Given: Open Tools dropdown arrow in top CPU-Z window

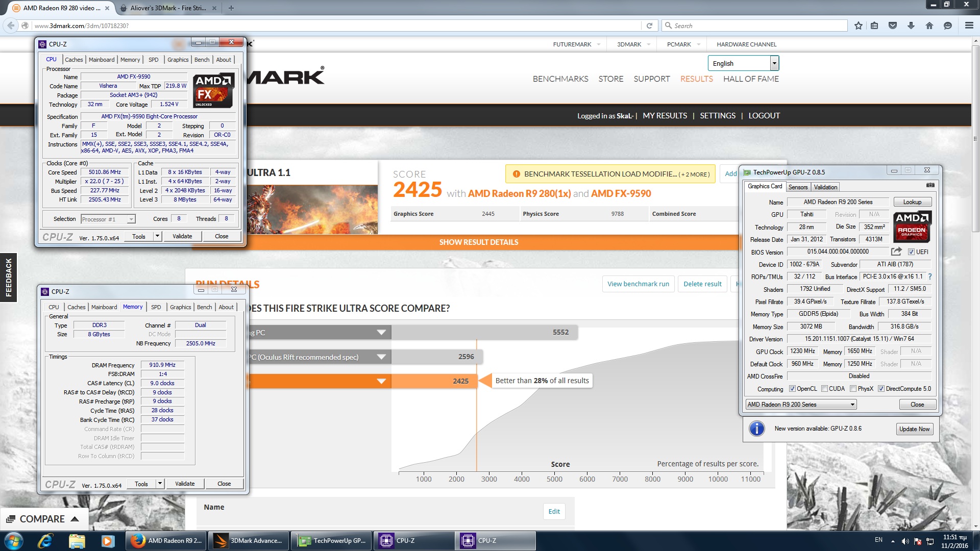Looking at the screenshot, I should pyautogui.click(x=157, y=236).
